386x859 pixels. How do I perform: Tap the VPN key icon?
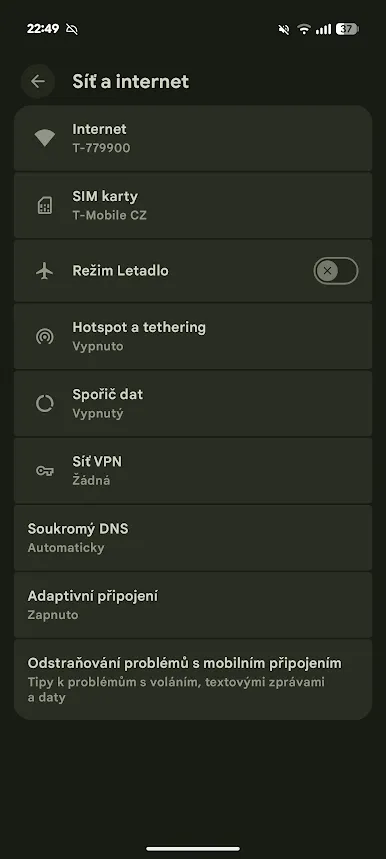tap(44, 471)
